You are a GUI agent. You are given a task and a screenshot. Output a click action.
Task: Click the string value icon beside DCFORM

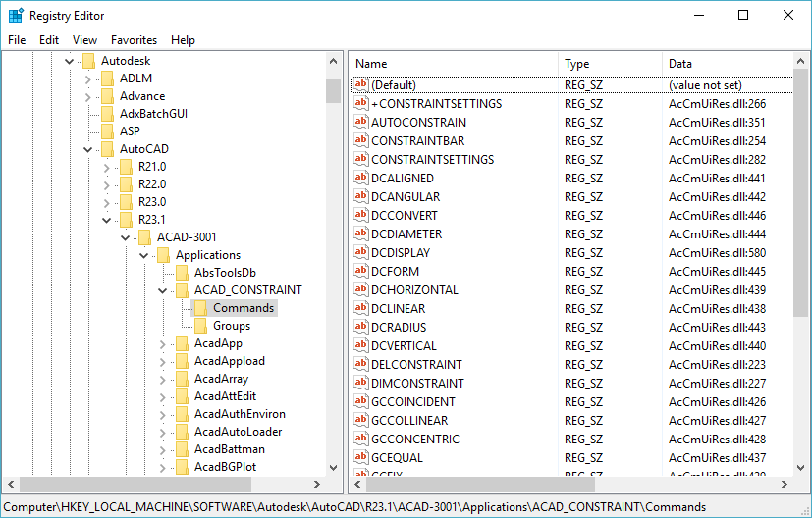click(x=361, y=271)
